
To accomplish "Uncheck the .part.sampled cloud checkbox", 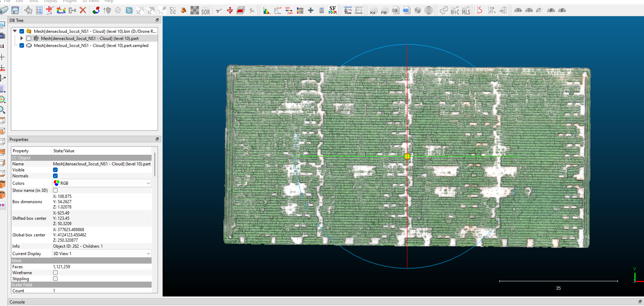I will coord(22,45).
